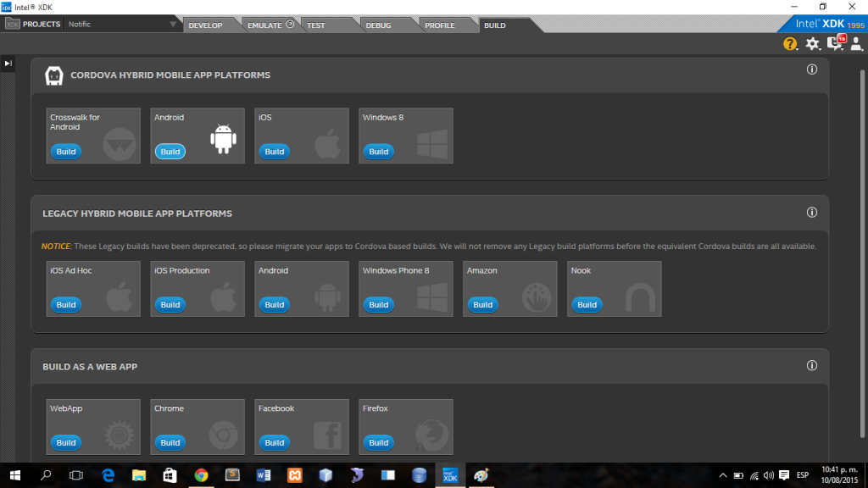
Task: Build as a Firefox app
Action: tap(379, 442)
